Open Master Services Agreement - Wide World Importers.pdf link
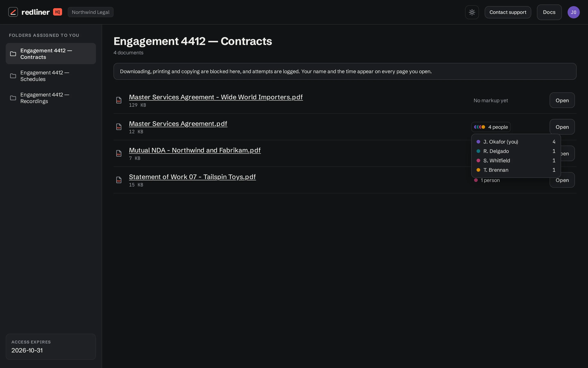 (x=216, y=97)
